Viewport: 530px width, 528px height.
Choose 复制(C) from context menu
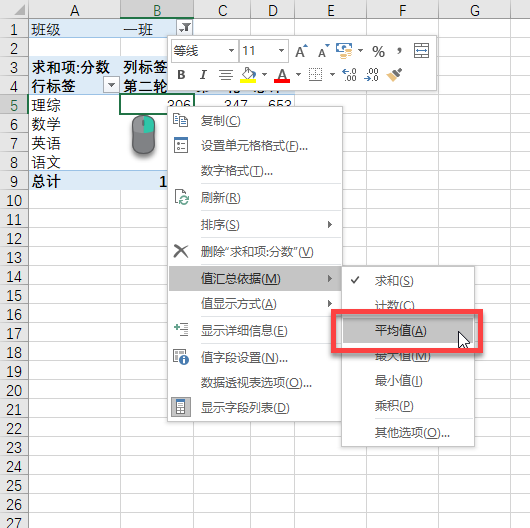pyautogui.click(x=255, y=121)
